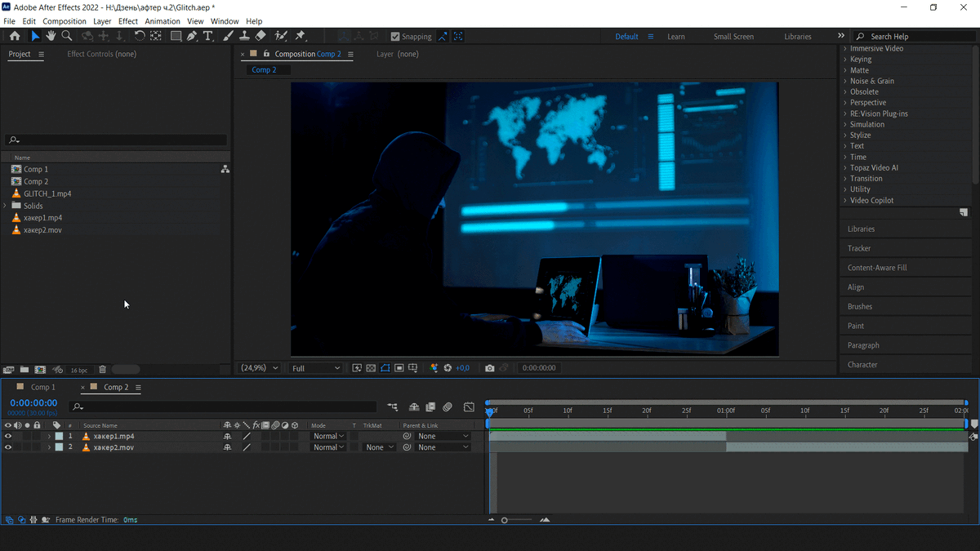Select the Type tool
The width and height of the screenshot is (980, 551).
click(x=208, y=36)
